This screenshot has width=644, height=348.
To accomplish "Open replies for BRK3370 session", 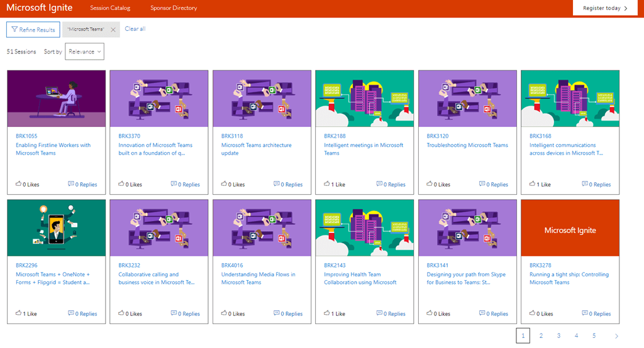I will pyautogui.click(x=186, y=184).
